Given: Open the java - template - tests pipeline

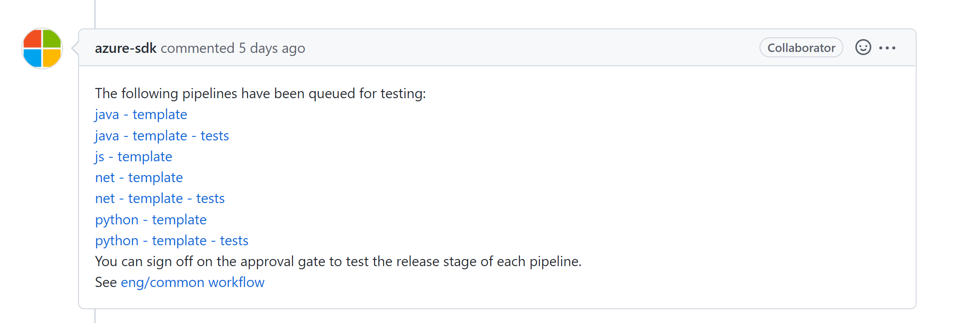Looking at the screenshot, I should pos(161,136).
